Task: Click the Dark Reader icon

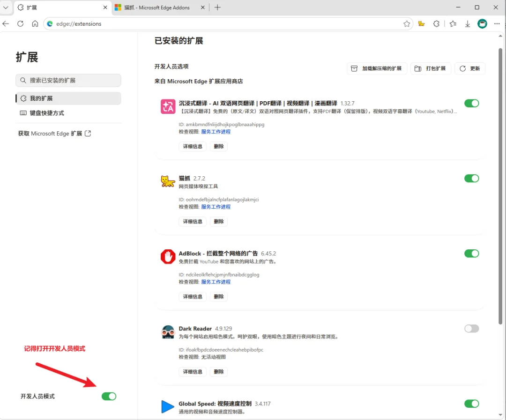Action: [x=168, y=332]
